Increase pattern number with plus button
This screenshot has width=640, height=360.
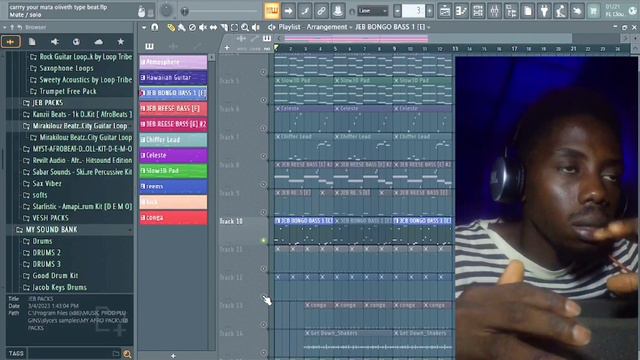[x=429, y=11]
